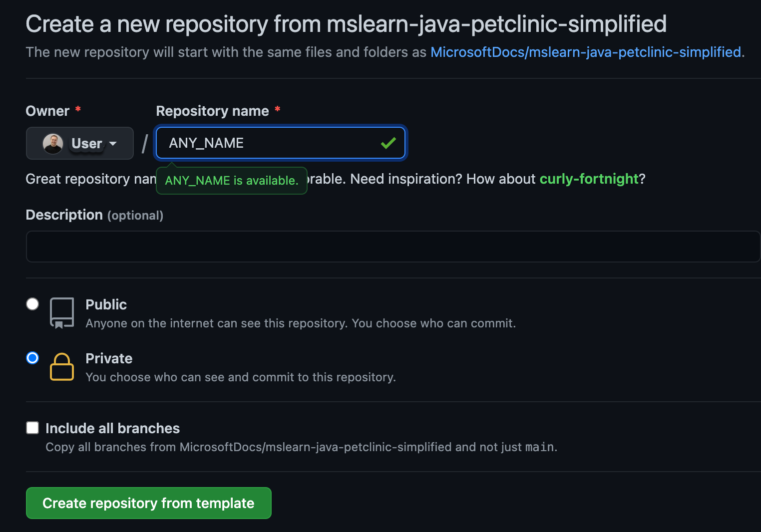
Task: Click the dropdown caret next to User
Action: point(113,144)
